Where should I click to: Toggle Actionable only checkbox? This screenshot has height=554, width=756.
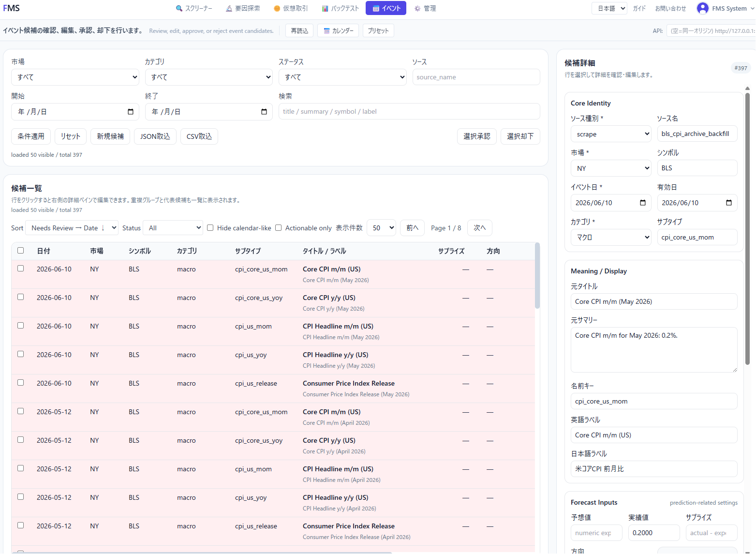coord(278,228)
